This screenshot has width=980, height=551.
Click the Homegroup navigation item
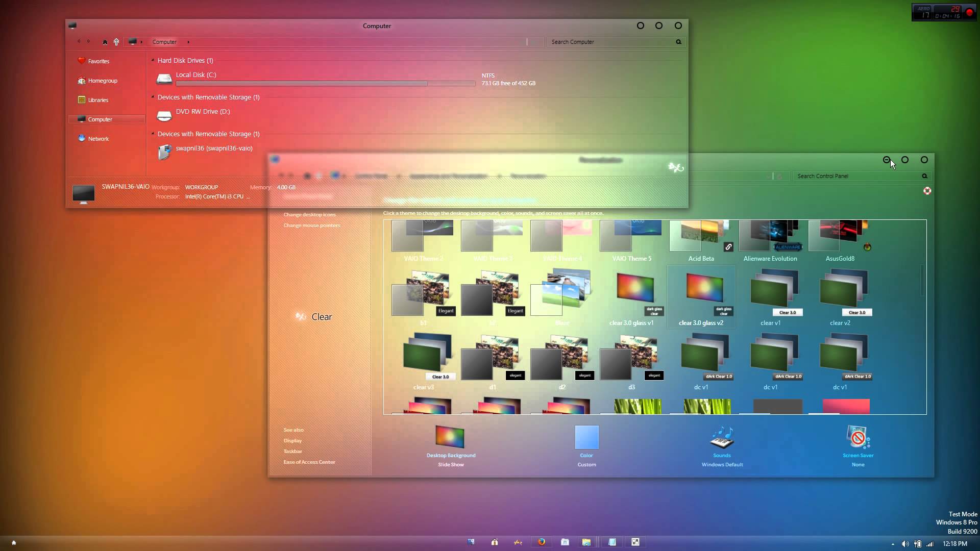102,80
